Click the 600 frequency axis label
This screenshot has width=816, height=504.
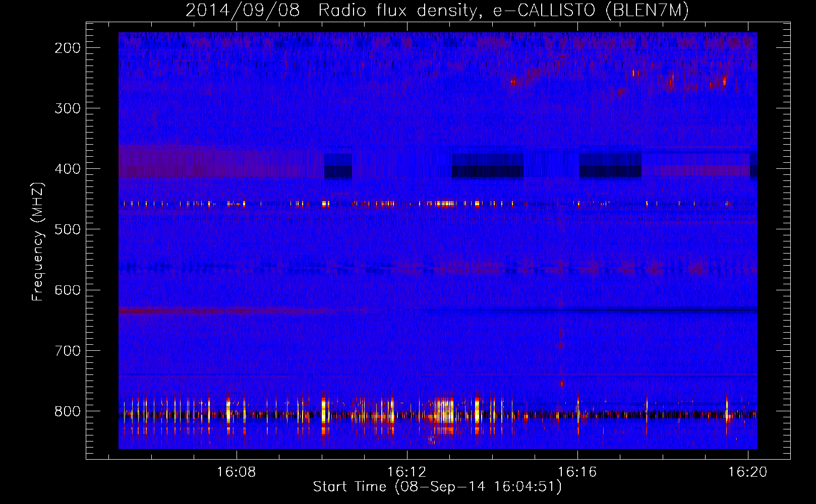point(68,290)
